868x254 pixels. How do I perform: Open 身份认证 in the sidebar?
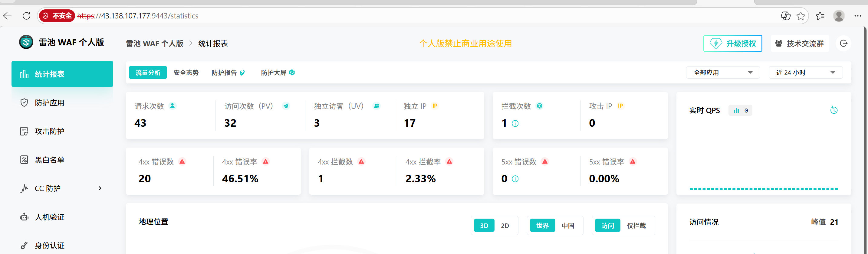62,245
